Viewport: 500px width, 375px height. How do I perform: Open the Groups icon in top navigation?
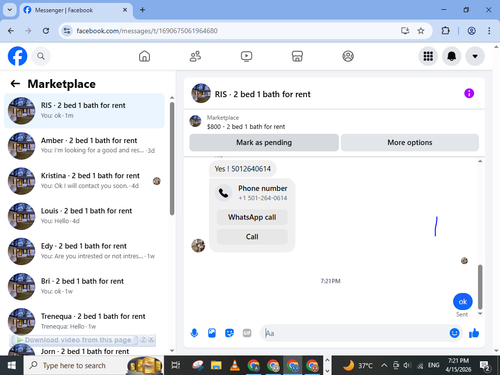point(348,56)
